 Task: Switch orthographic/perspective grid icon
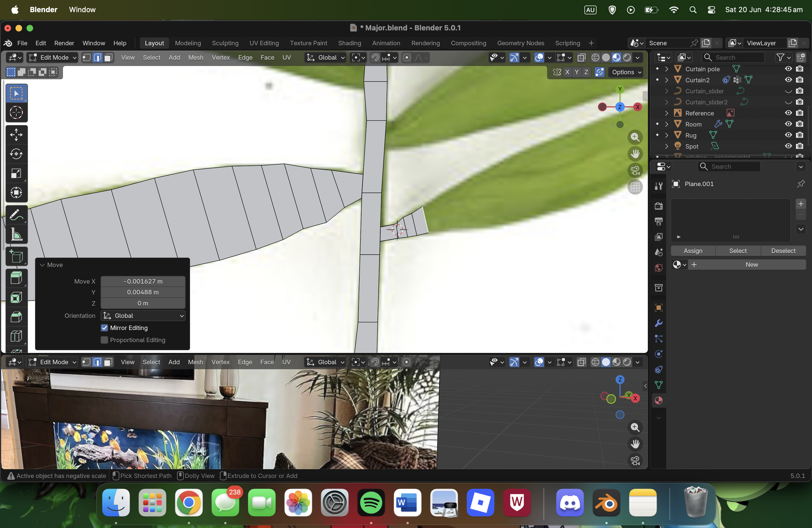635,187
